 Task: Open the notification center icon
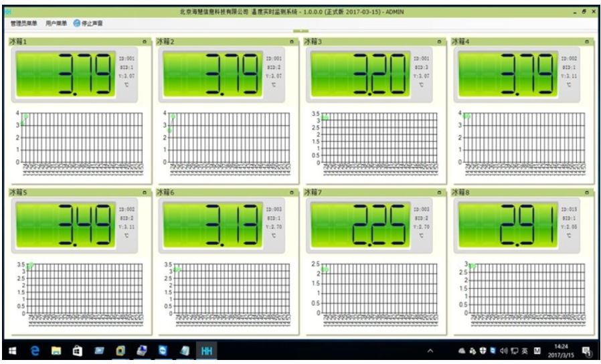(x=587, y=351)
